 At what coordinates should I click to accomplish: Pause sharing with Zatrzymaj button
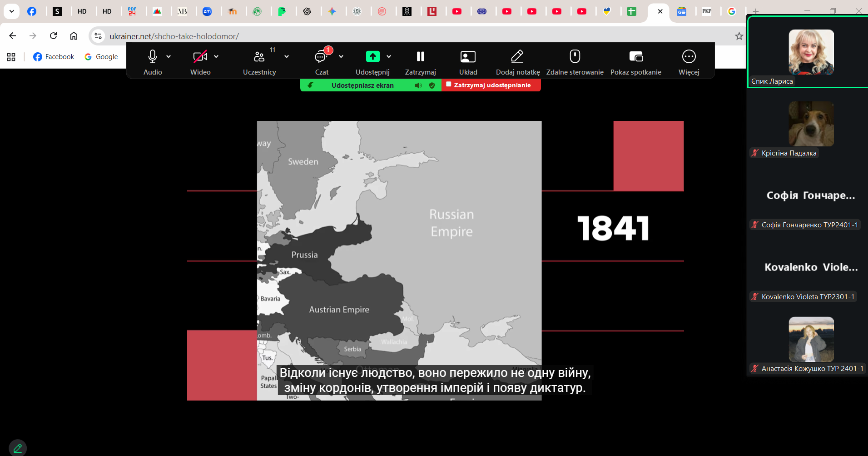(x=420, y=57)
